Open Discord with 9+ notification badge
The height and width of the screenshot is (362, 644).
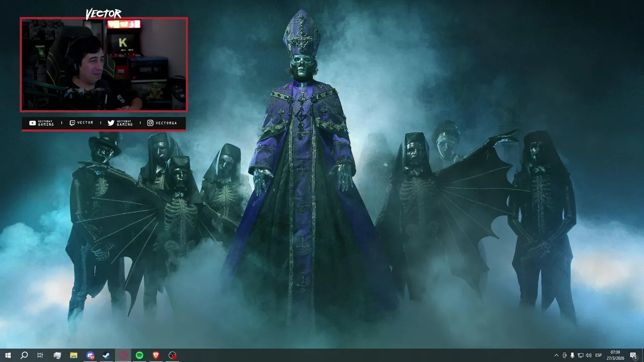point(90,355)
